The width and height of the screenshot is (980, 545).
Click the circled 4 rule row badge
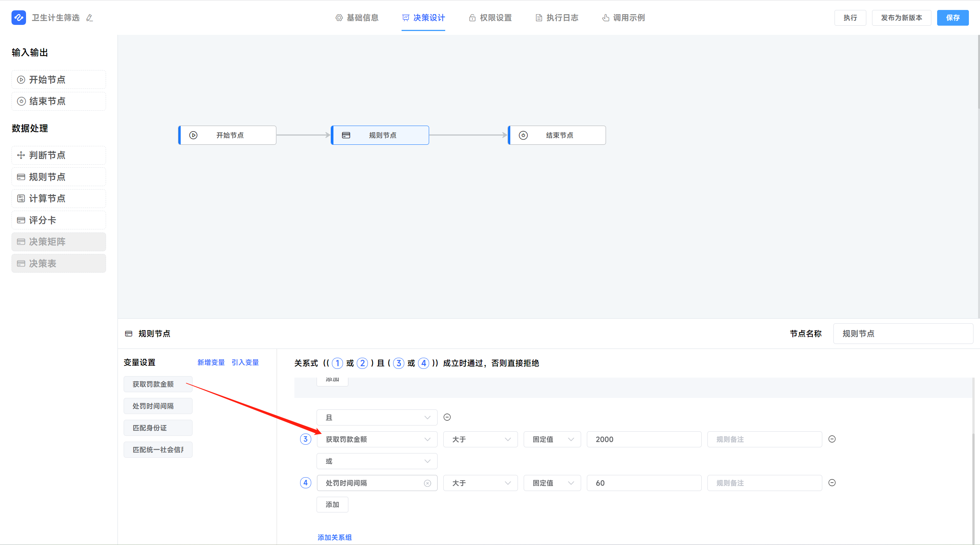pyautogui.click(x=305, y=483)
